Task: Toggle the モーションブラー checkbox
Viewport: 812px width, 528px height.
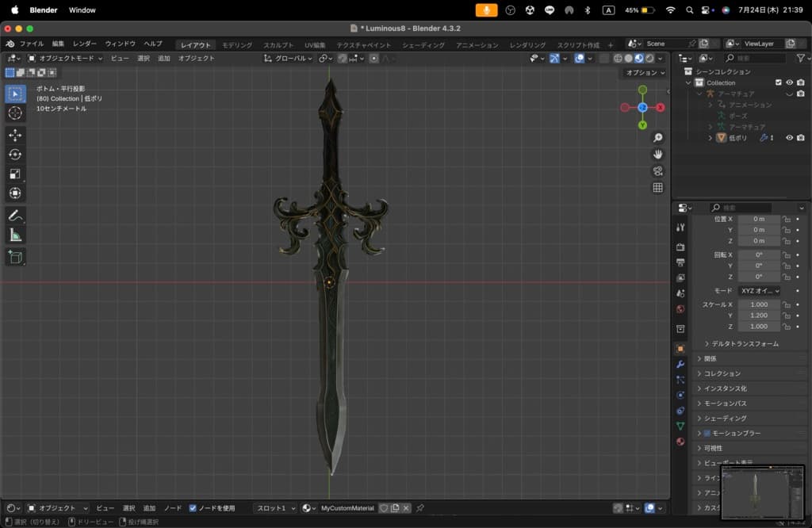Action: [707, 434]
